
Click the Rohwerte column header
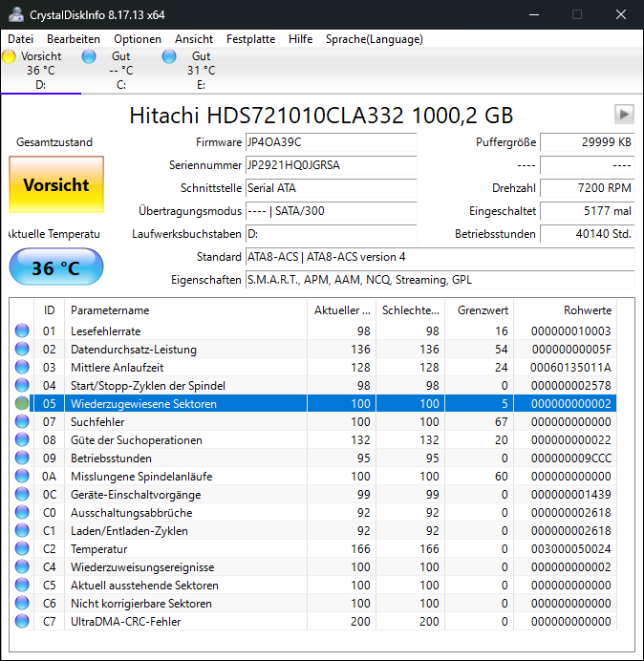pyautogui.click(x=565, y=310)
